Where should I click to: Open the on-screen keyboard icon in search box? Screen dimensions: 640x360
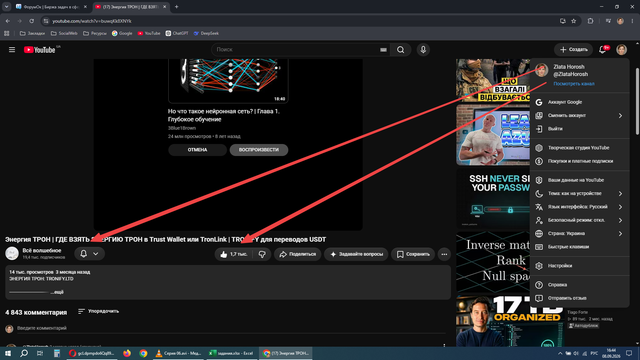[383, 50]
